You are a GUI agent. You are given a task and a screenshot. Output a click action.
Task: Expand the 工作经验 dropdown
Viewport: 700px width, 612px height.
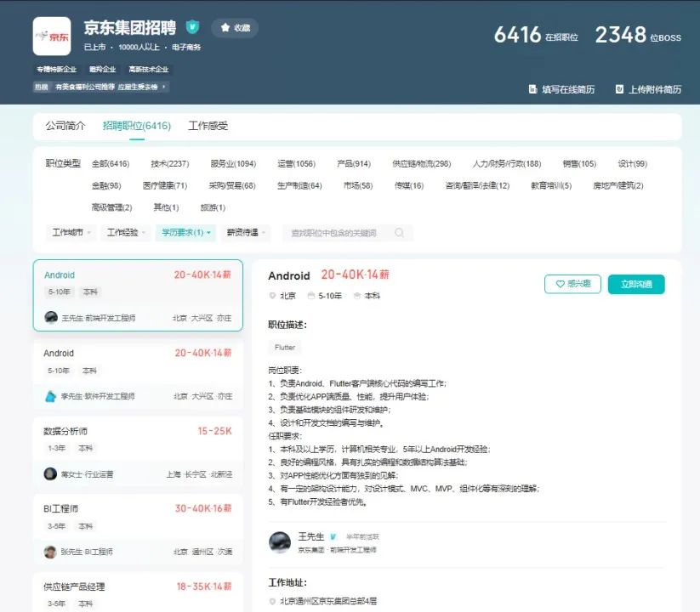click(126, 232)
